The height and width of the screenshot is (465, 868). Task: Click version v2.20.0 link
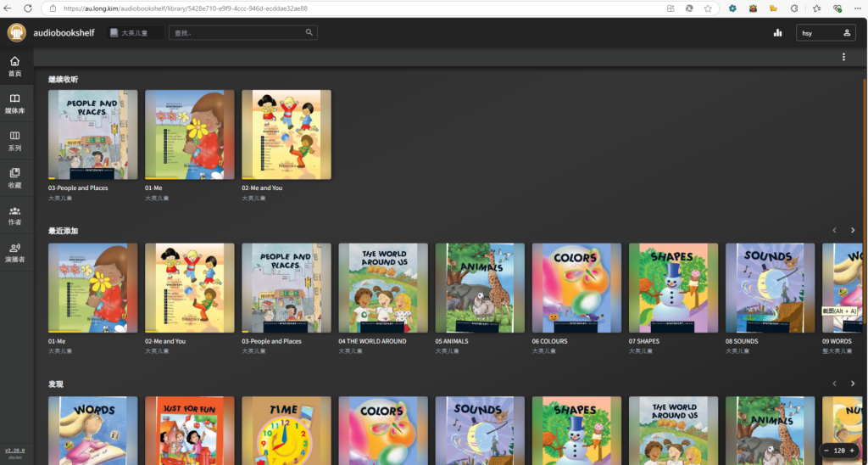pos(15,451)
